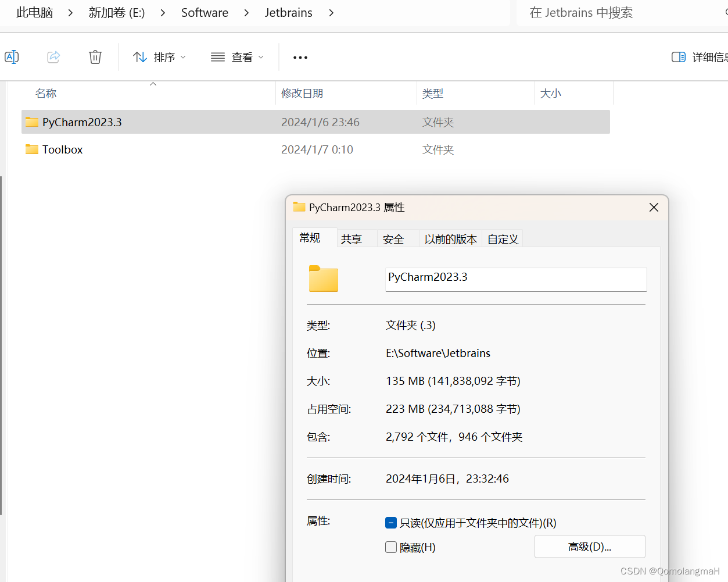Expand chevron after Jetbrains breadcrumb

coord(331,13)
